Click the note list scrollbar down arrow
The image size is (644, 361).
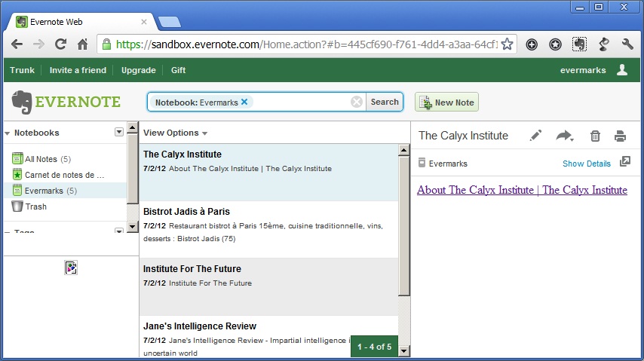point(403,350)
